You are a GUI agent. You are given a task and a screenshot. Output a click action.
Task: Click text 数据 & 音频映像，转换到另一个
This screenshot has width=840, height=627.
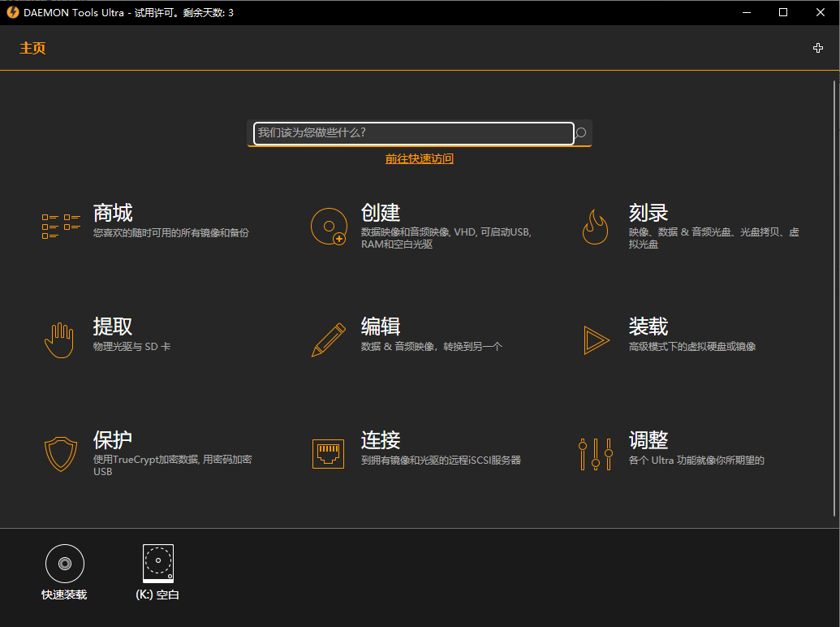point(432,347)
